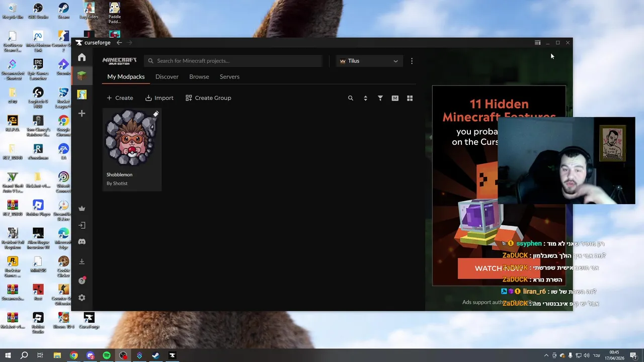644x362 pixels.
Task: Select the Minecraft grass block game icon
Action: tap(82, 76)
